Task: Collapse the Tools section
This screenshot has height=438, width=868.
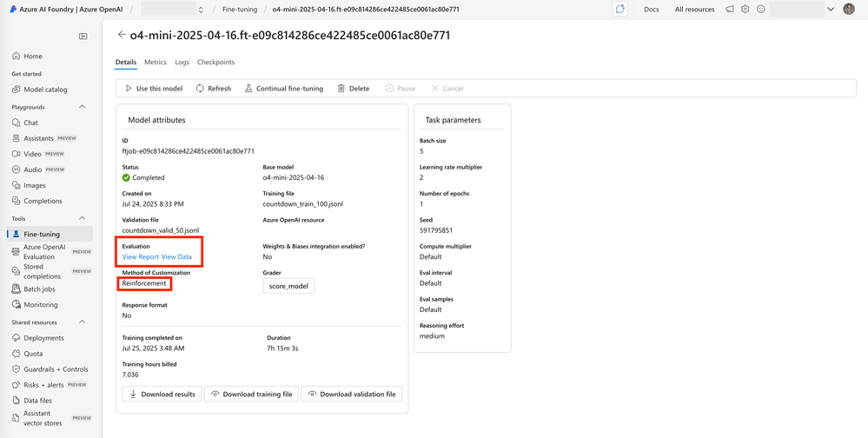Action: [x=83, y=218]
